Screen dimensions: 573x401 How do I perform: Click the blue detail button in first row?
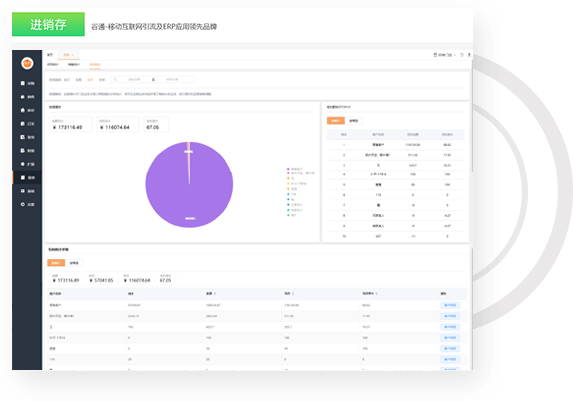tap(450, 305)
